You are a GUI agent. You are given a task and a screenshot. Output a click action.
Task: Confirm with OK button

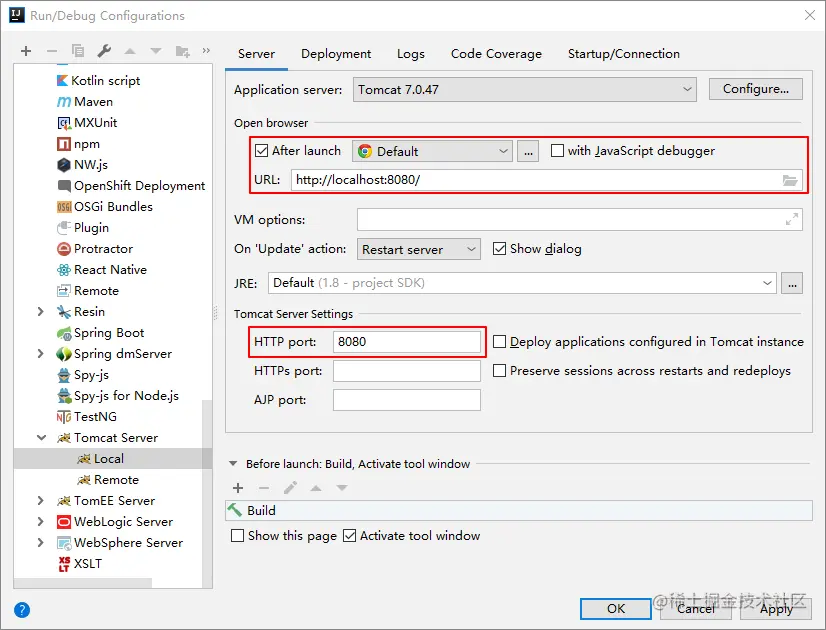coord(616,609)
